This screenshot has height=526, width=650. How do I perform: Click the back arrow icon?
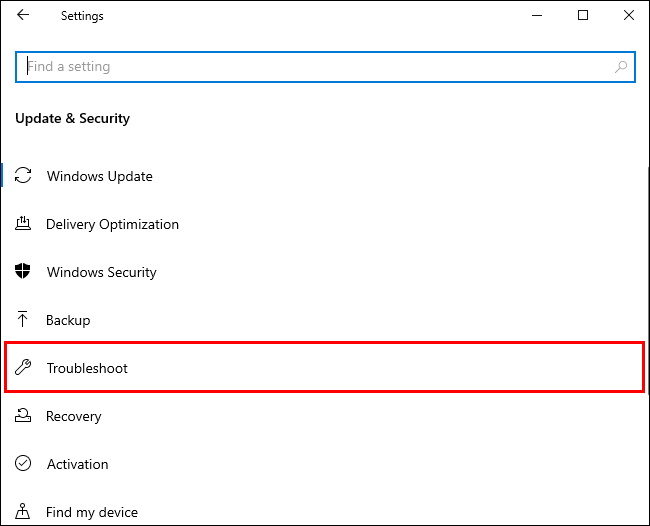point(23,16)
